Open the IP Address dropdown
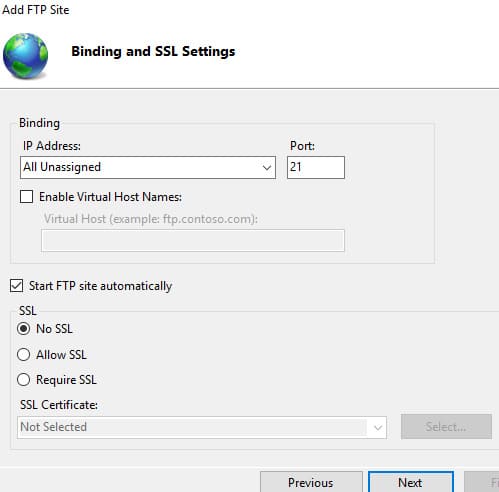This screenshot has height=492, width=499. 148,167
